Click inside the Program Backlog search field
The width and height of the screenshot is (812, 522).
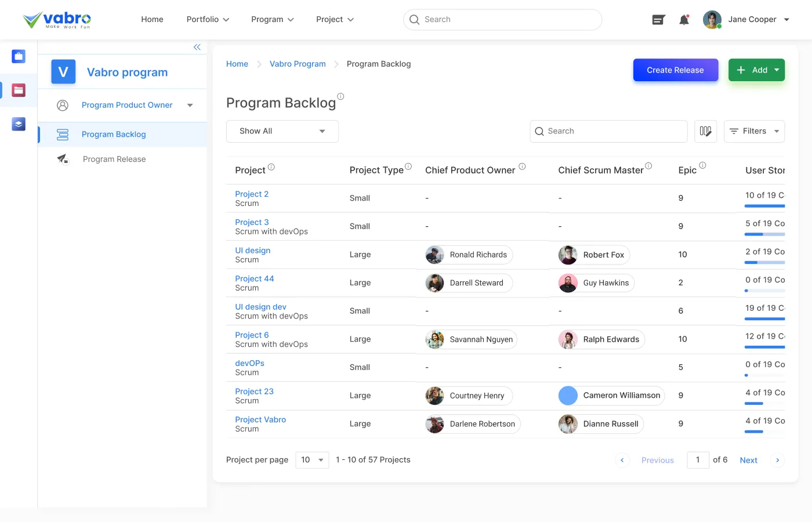click(x=608, y=131)
